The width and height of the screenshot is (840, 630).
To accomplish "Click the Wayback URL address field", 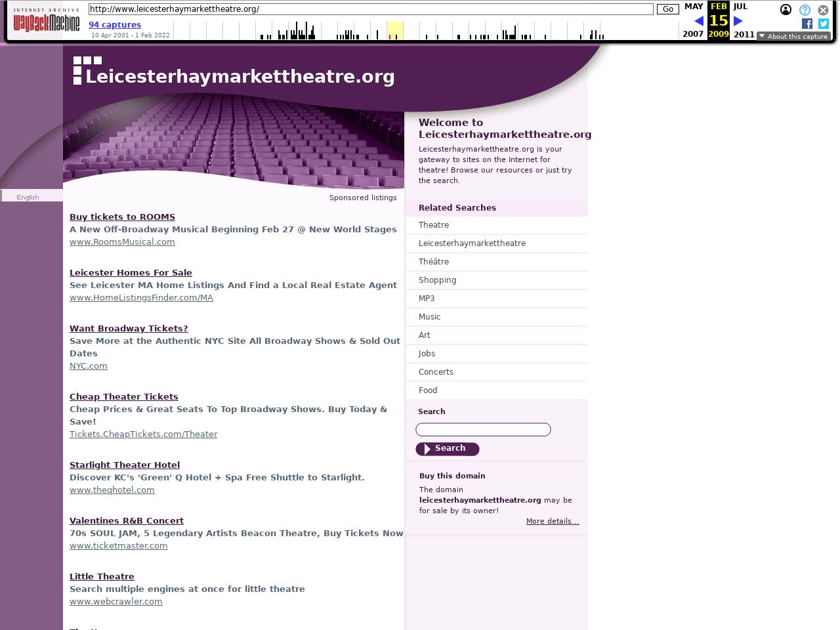I will [371, 9].
